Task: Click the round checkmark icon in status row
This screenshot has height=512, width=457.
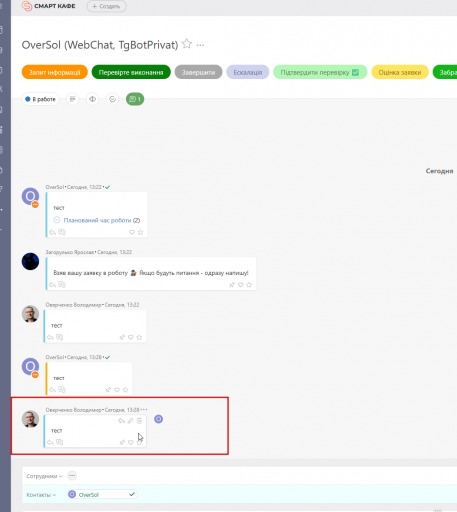Action: coord(113,99)
